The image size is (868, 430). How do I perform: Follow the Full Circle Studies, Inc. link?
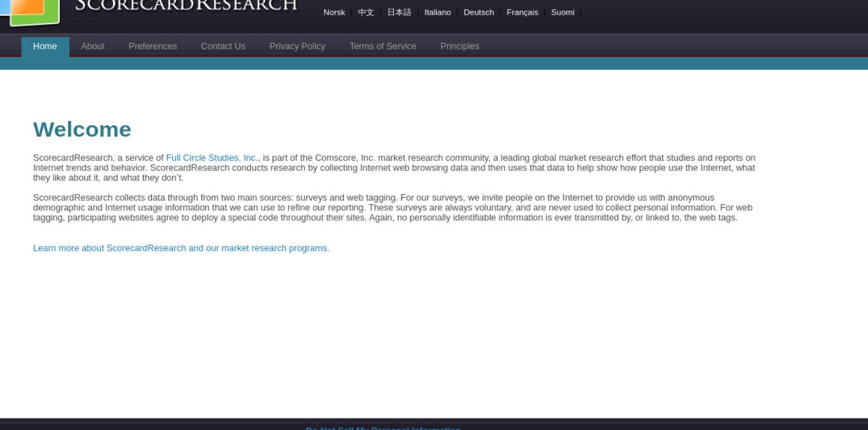point(212,158)
